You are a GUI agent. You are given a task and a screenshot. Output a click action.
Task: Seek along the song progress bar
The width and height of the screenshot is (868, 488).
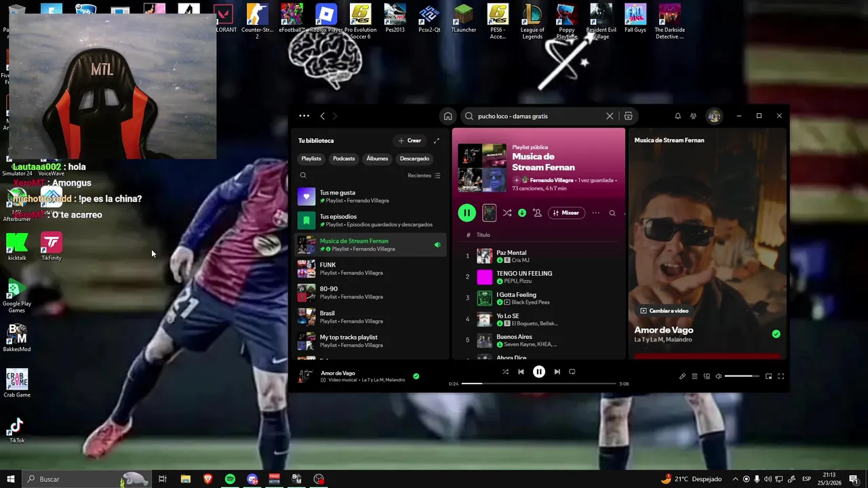coord(539,384)
